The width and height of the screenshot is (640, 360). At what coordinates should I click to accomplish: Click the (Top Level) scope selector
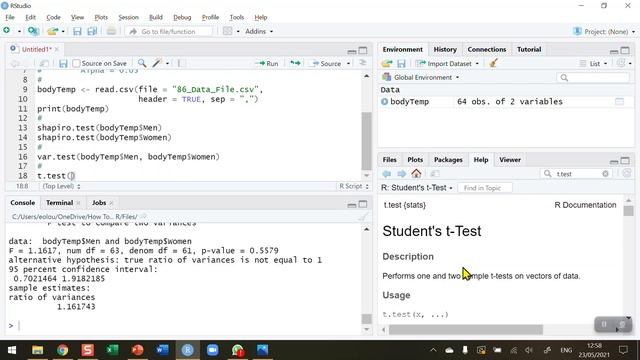61,186
